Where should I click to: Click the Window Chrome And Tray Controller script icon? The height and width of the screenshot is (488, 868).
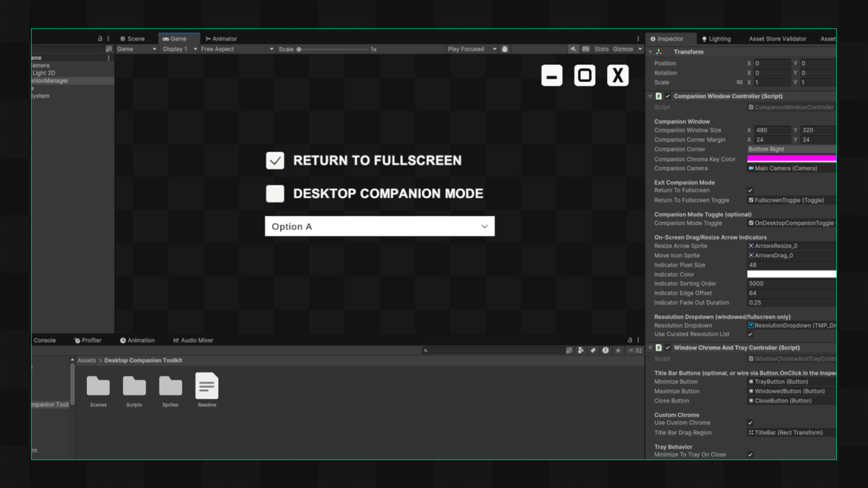(x=659, y=348)
